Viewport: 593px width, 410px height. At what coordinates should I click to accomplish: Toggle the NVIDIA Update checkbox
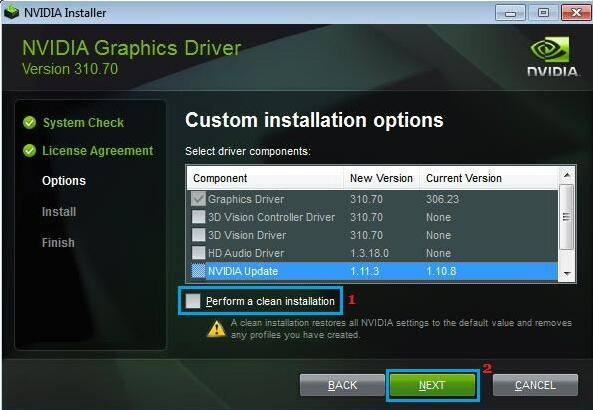pos(199,271)
